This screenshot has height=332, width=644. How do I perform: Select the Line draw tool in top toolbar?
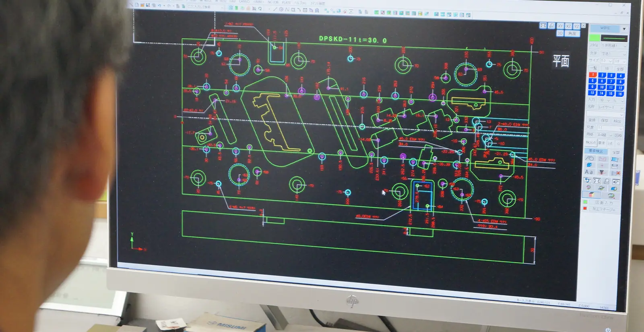pos(275,9)
